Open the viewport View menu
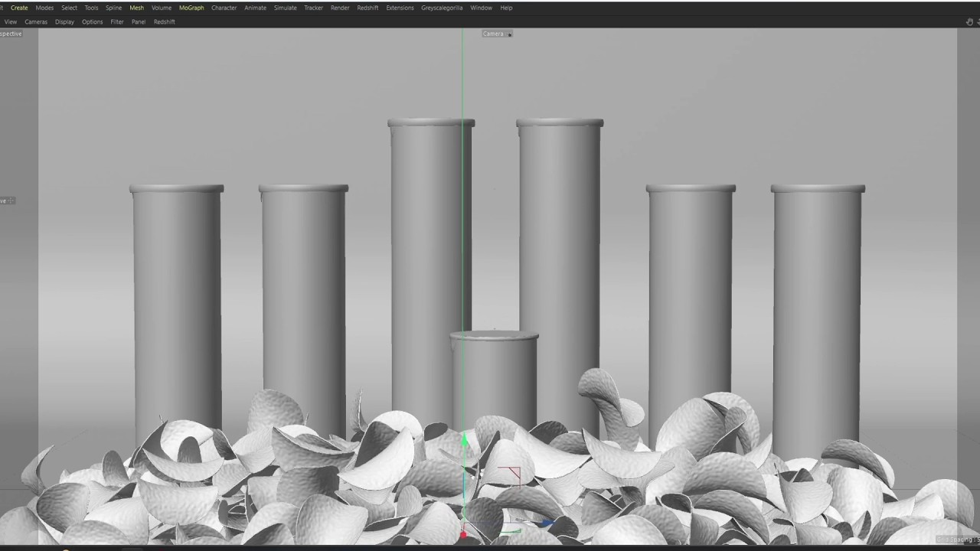The height and width of the screenshot is (551, 980). click(x=11, y=22)
